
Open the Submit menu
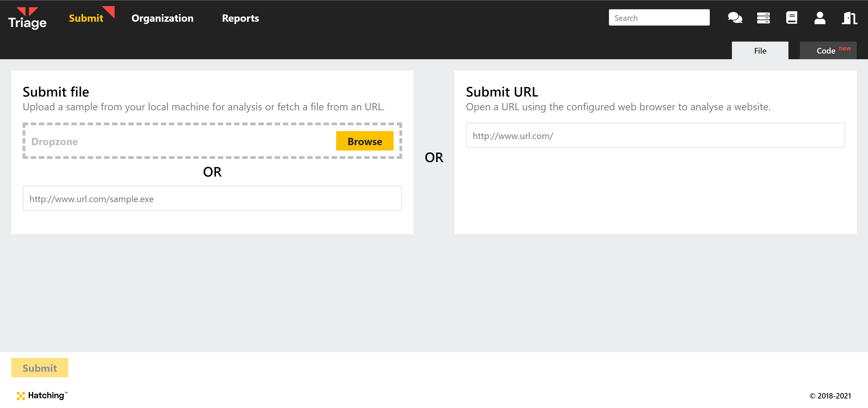86,18
